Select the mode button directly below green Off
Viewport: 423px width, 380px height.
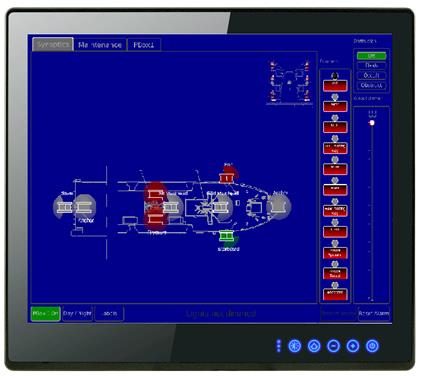click(x=371, y=65)
